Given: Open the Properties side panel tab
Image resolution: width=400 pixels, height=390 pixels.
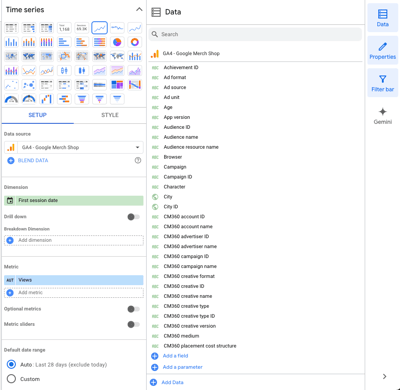Looking at the screenshot, I should pyautogui.click(x=383, y=51).
